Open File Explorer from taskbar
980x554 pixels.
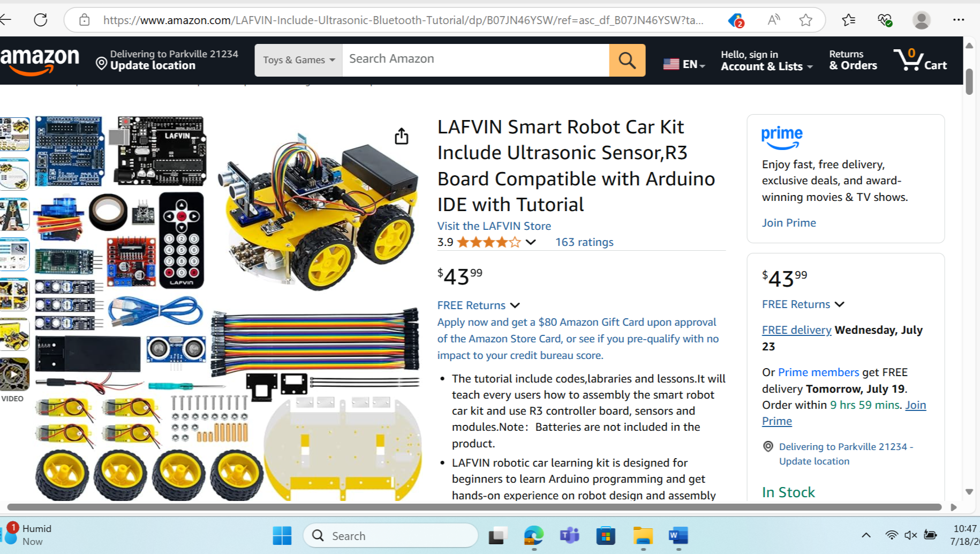point(643,535)
